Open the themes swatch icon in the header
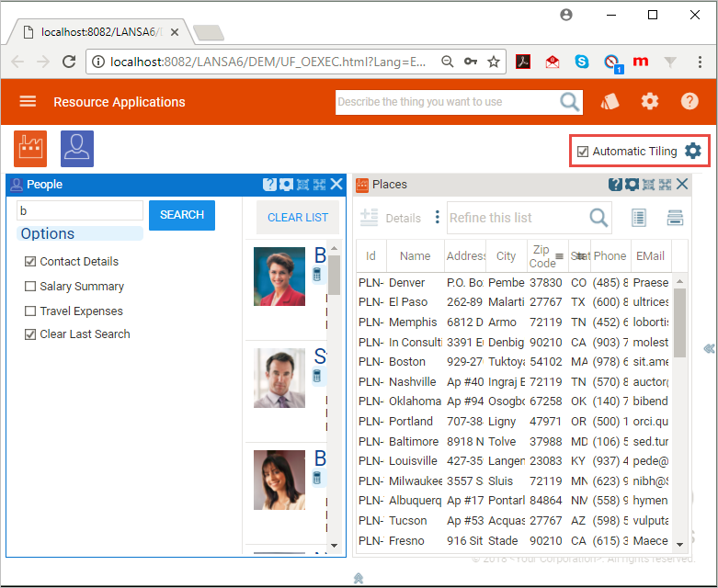This screenshot has width=718, height=588. 610,102
